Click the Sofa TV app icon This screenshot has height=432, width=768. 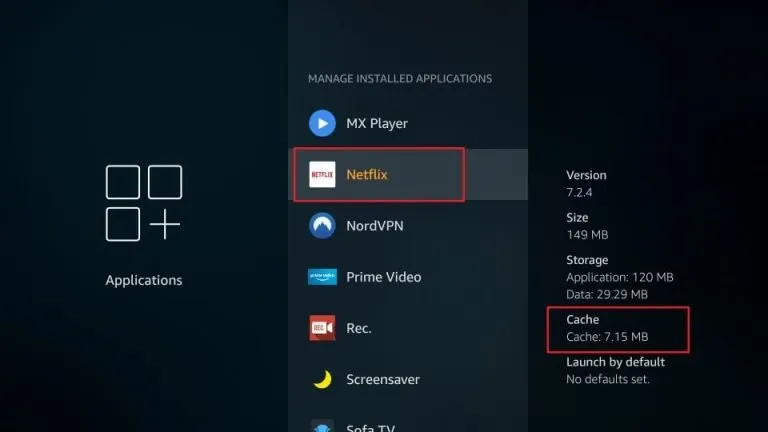tap(322, 426)
